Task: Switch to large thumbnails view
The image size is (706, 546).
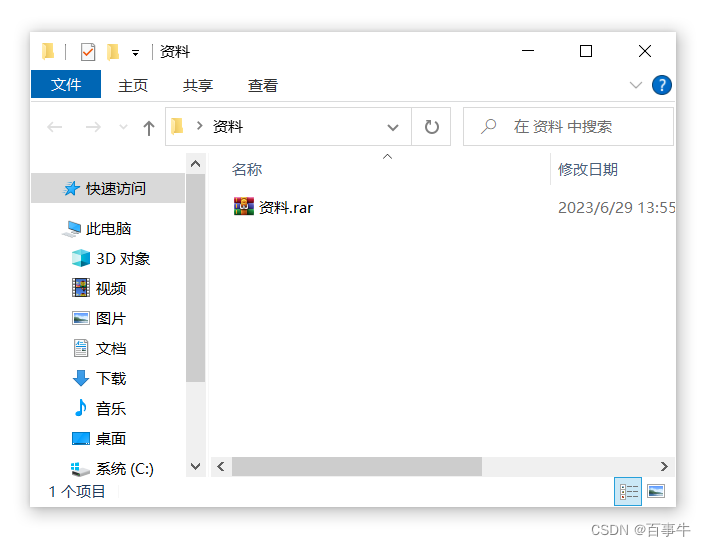Action: pos(656,491)
